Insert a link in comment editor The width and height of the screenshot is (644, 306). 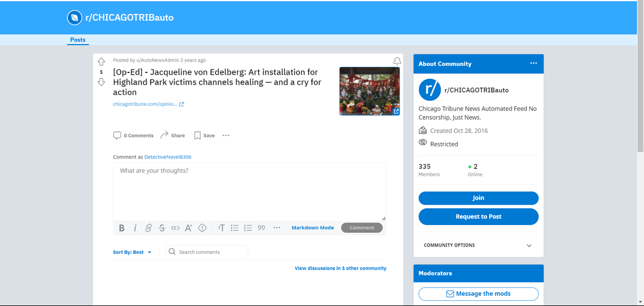pos(148,228)
